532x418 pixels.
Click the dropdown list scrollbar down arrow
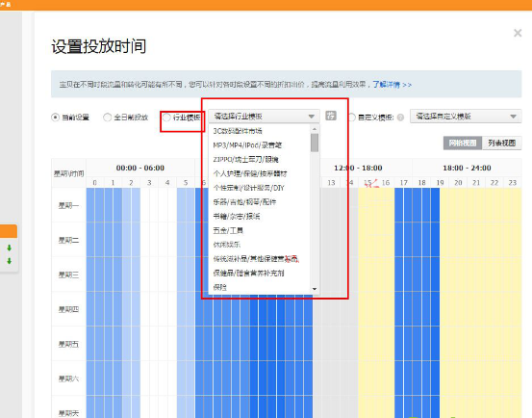[x=315, y=289]
